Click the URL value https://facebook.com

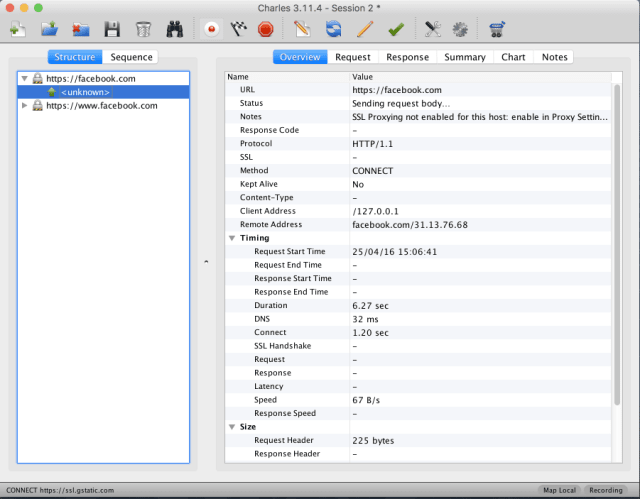[x=397, y=90]
